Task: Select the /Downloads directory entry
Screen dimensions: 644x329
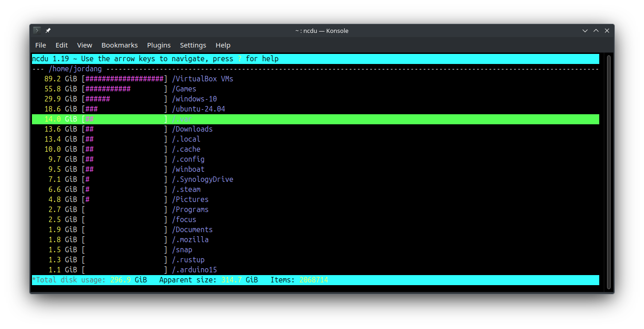Action: 192,129
